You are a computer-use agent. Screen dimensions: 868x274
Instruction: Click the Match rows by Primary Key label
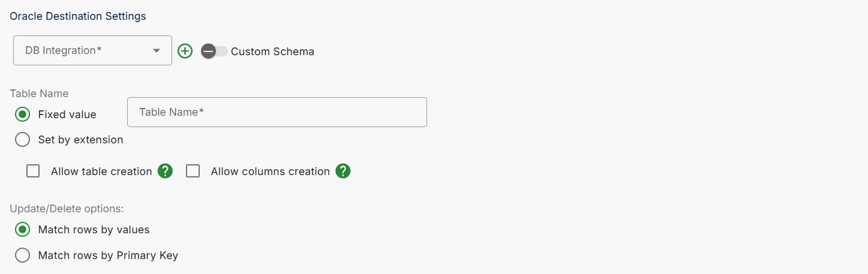[108, 255]
